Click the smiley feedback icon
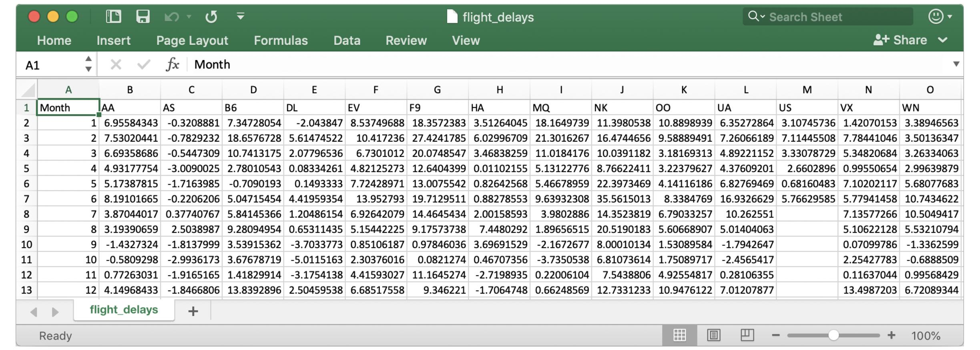 pyautogui.click(x=936, y=16)
